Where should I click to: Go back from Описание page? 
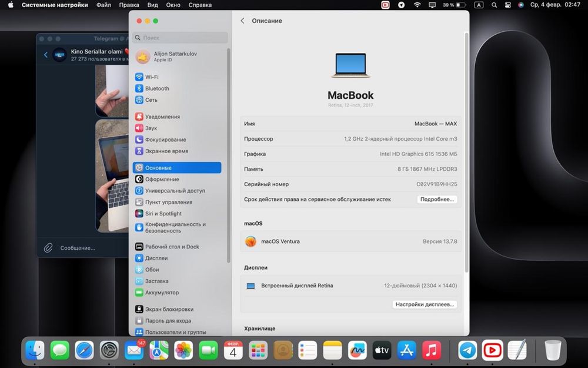tap(242, 21)
